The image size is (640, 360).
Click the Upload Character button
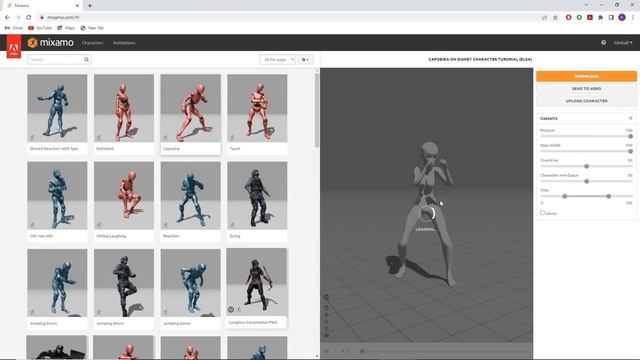coord(586,101)
